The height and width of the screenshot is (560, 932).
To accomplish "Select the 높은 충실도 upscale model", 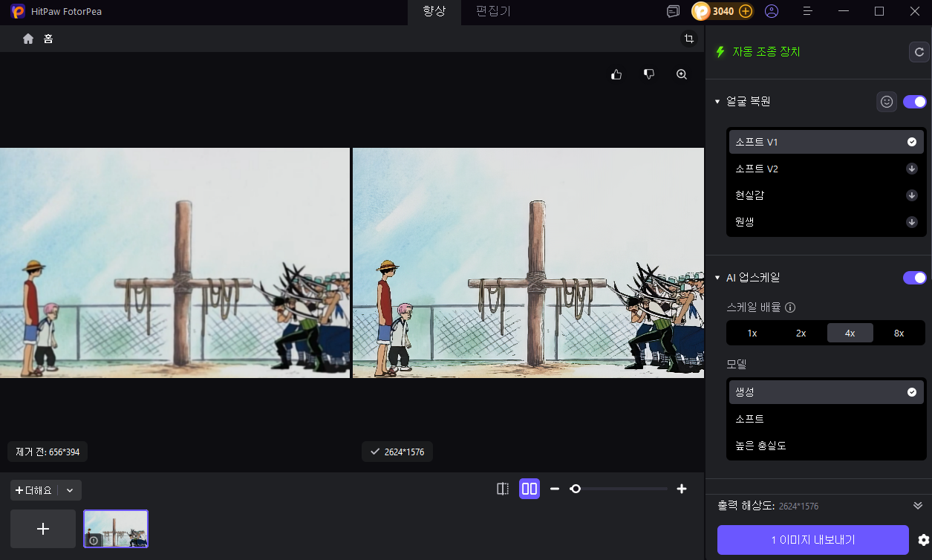I will tap(826, 446).
